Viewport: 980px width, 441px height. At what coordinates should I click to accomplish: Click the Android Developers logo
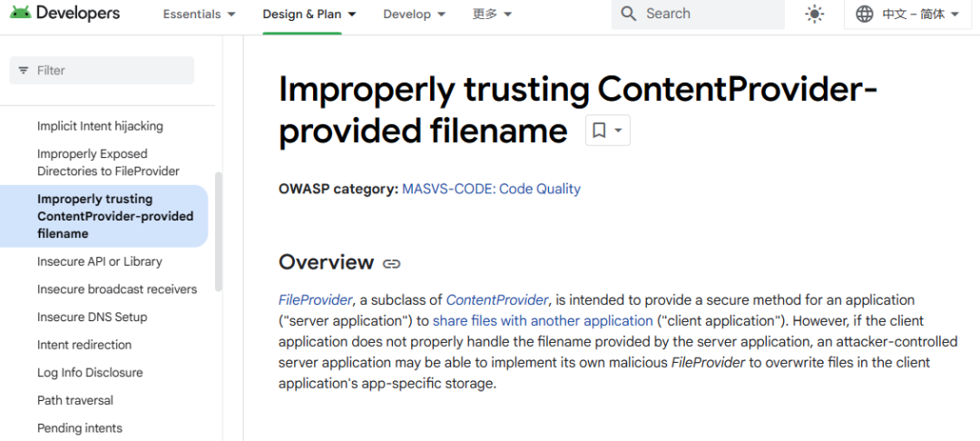pos(64,14)
